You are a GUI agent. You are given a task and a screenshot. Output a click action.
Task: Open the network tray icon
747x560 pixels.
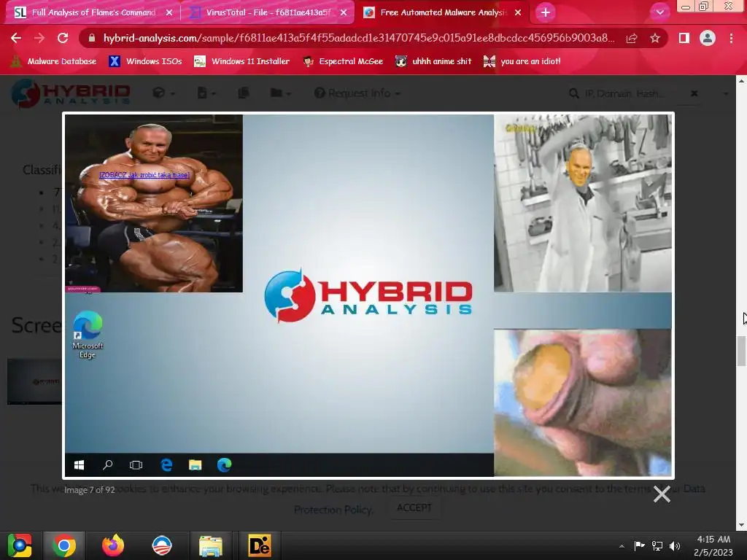[657, 545]
